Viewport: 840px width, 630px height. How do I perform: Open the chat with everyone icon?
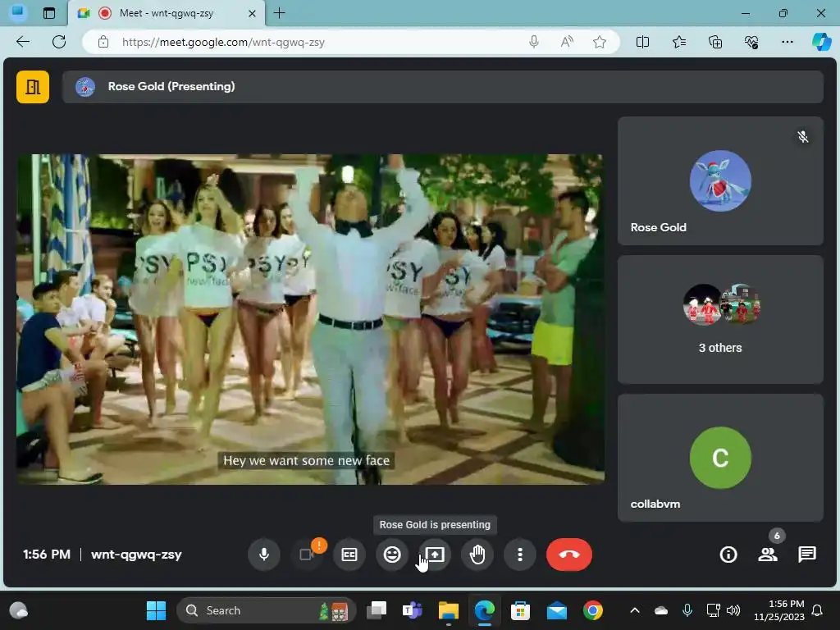807,555
